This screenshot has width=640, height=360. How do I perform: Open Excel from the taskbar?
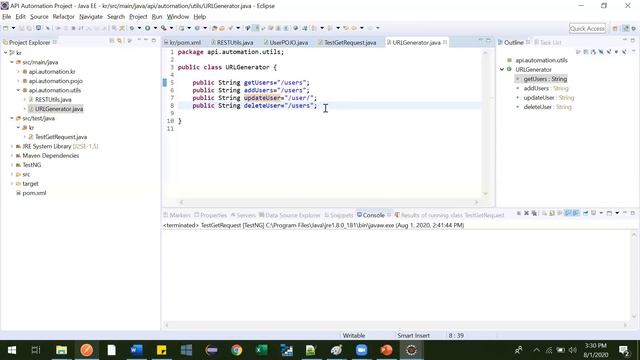pyautogui.click(x=261, y=350)
